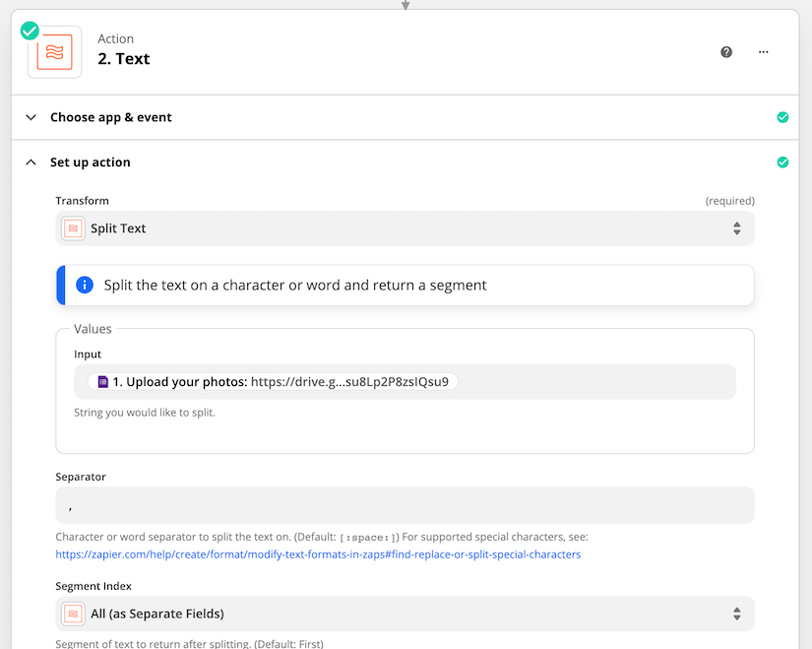Click the Separator field containing a comma
812x649 pixels.
405,505
